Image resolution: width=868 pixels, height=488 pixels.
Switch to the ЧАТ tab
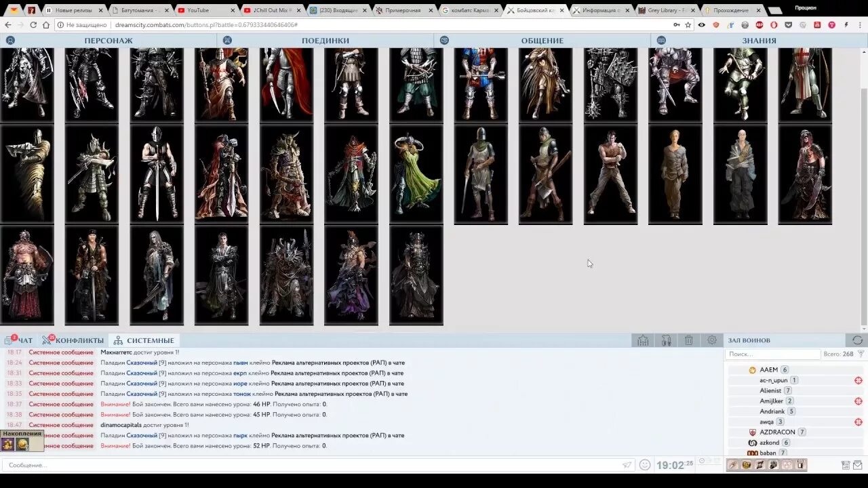pos(19,340)
